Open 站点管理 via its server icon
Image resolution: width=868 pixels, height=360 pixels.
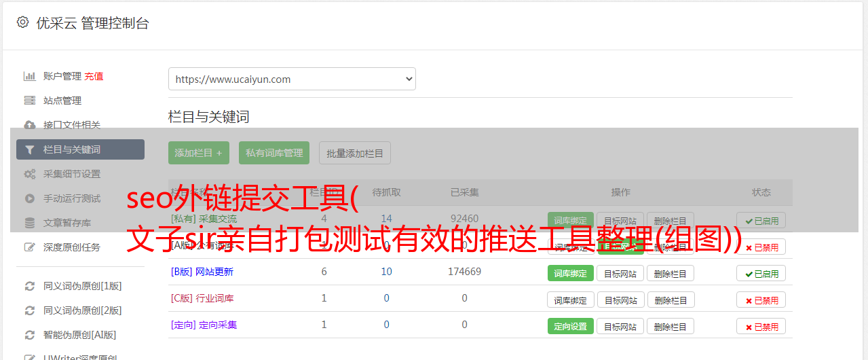tap(30, 101)
